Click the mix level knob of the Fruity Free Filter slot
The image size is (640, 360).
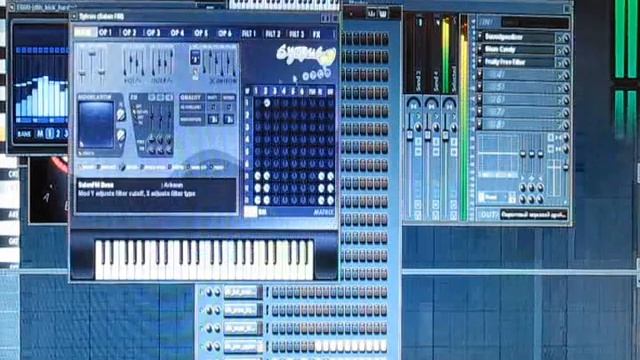(566, 63)
